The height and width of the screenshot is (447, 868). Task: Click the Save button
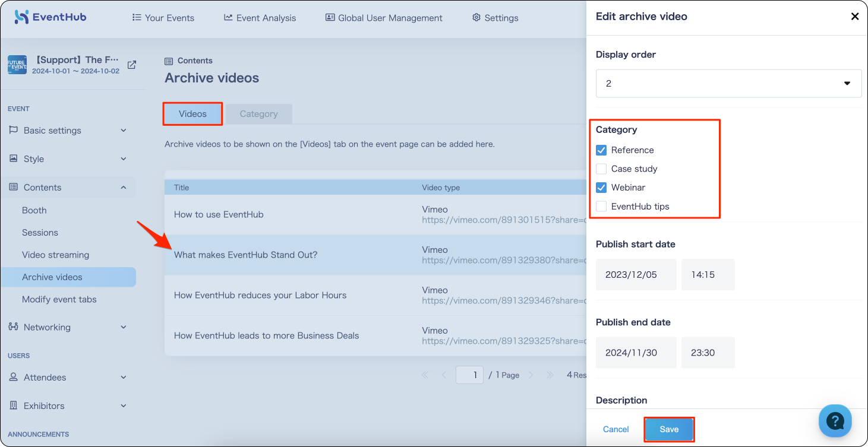pos(669,429)
